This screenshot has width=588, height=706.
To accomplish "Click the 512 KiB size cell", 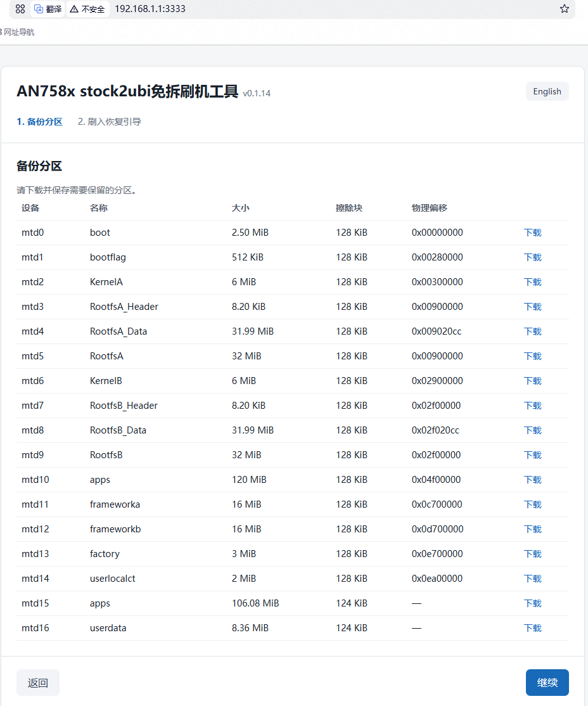I will coord(248,257).
